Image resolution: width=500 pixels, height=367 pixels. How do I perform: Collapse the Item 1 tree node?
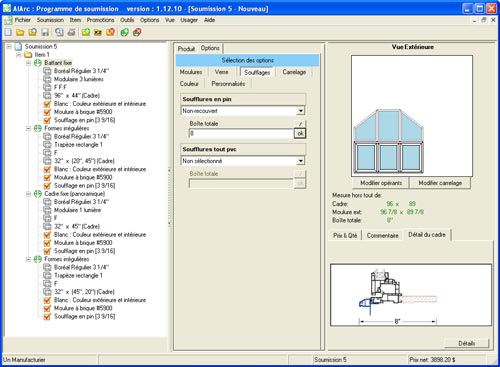tap(19, 54)
